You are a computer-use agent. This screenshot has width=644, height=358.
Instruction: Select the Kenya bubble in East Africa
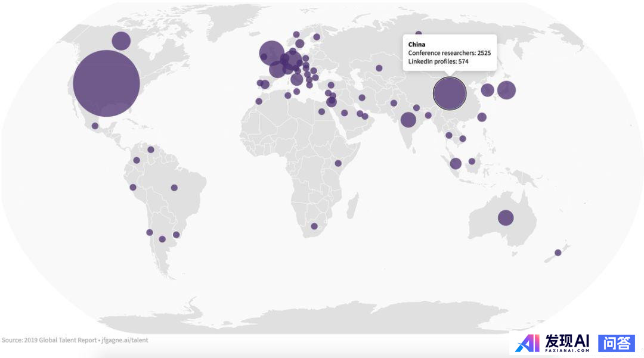coord(338,163)
